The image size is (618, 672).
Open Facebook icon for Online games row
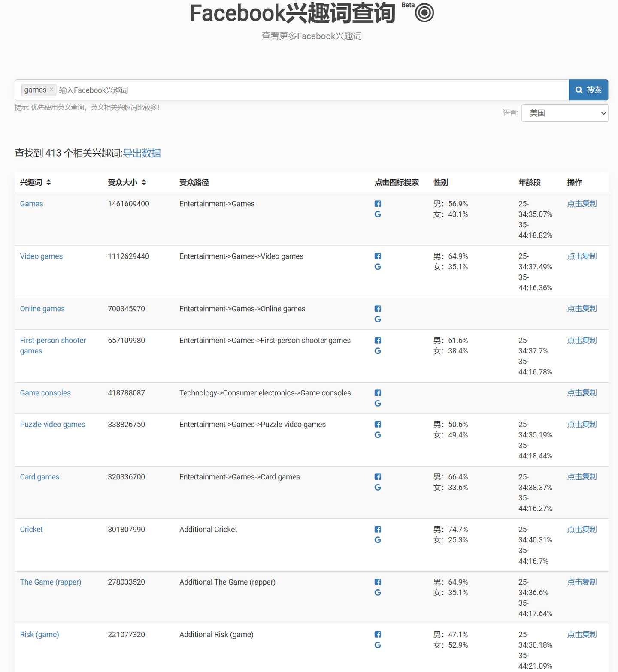coord(378,309)
